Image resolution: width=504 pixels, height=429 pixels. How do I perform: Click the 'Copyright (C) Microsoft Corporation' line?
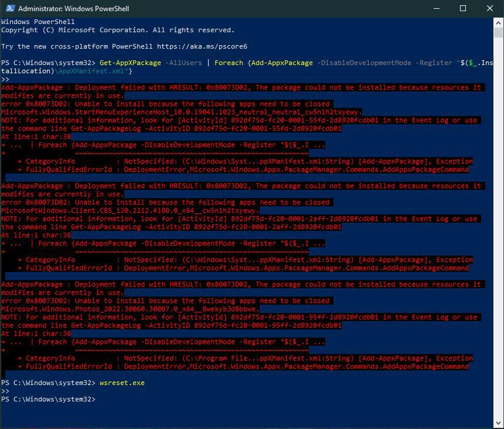tap(118, 30)
